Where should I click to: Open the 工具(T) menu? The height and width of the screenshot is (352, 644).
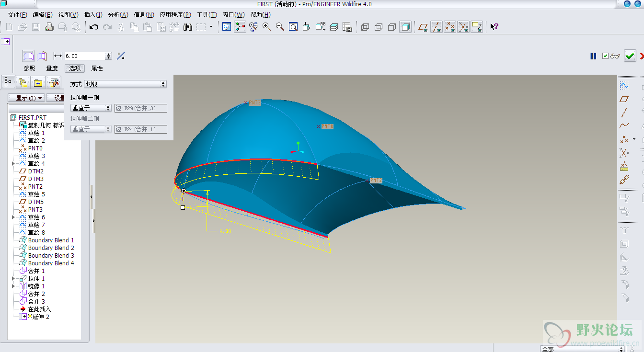point(207,15)
